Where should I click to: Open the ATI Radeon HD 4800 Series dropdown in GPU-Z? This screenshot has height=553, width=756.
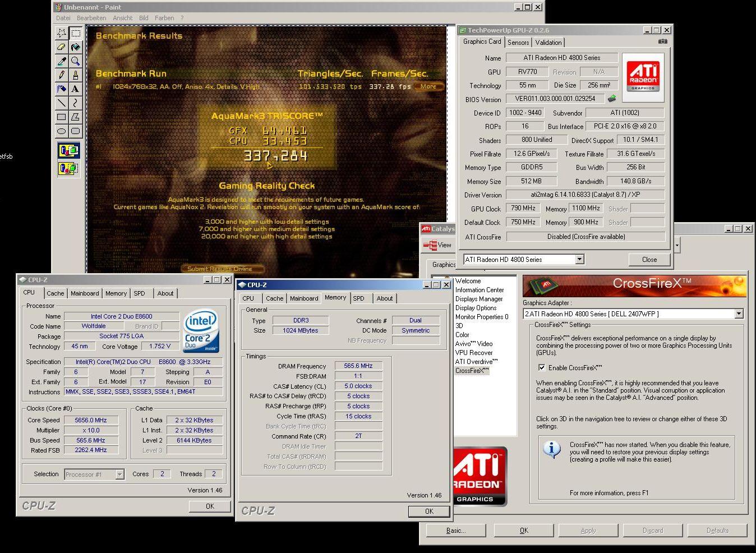tap(579, 259)
